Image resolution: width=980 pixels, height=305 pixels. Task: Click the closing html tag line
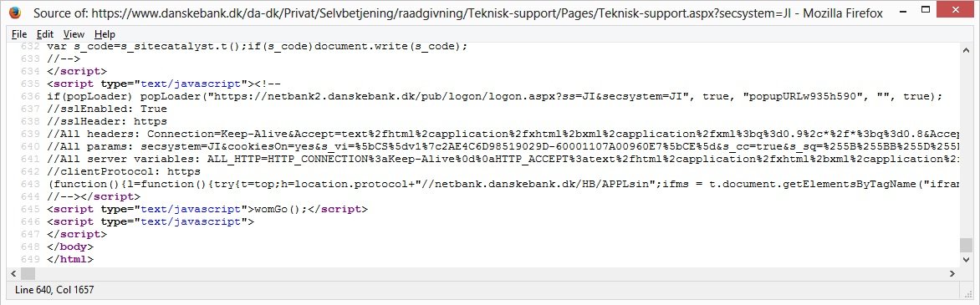(70, 259)
